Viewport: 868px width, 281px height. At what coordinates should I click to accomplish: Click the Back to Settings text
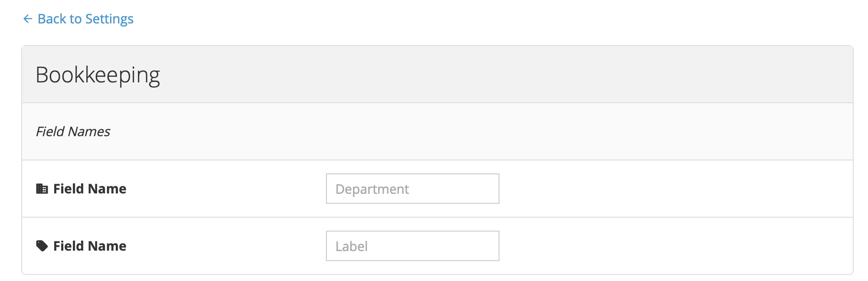(x=85, y=19)
